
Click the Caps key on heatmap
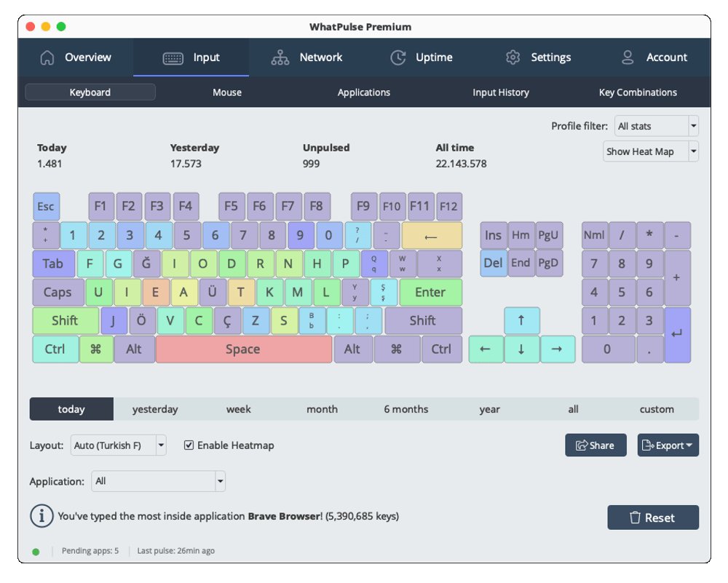(x=58, y=292)
